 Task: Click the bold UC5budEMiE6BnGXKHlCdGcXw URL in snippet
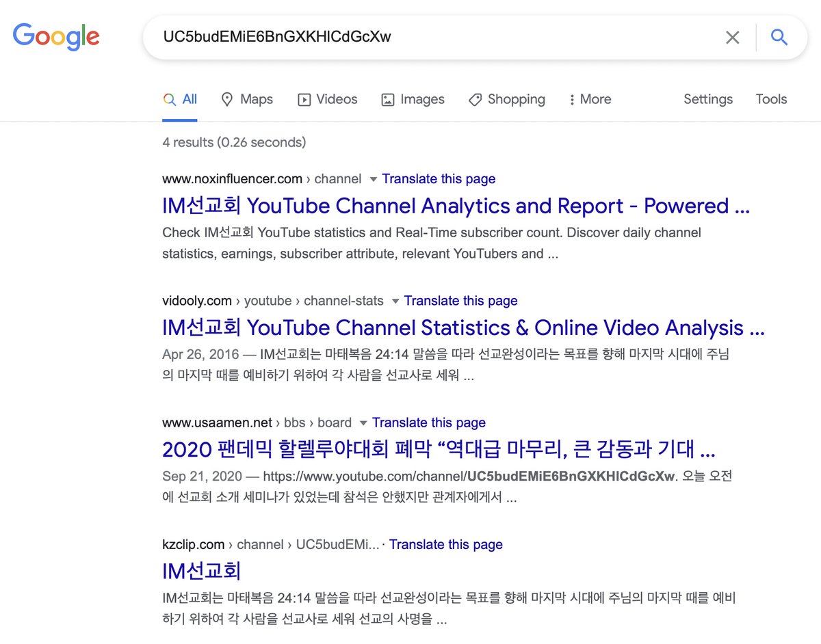point(571,476)
